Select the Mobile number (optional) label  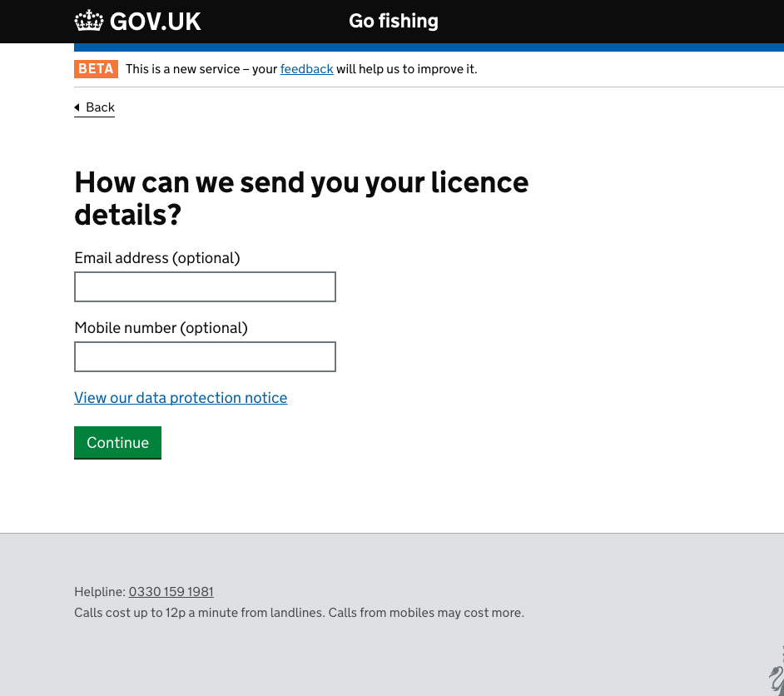tap(161, 328)
